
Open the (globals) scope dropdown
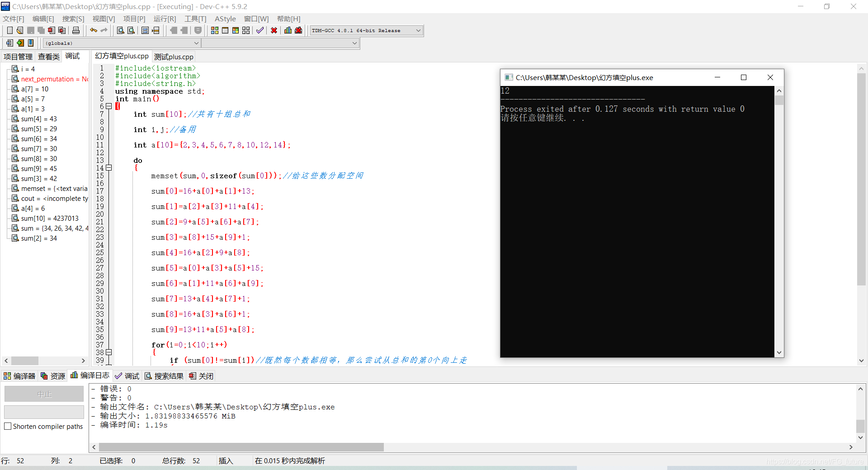[196, 43]
